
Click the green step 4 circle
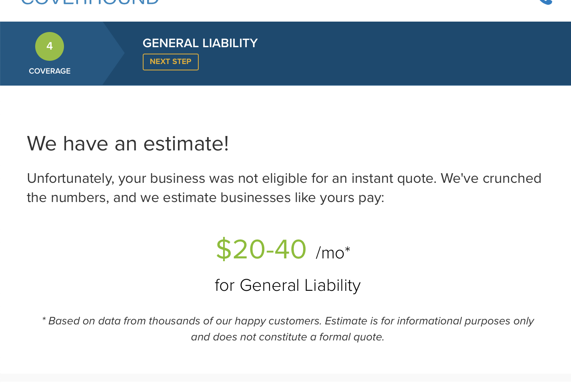tap(50, 46)
